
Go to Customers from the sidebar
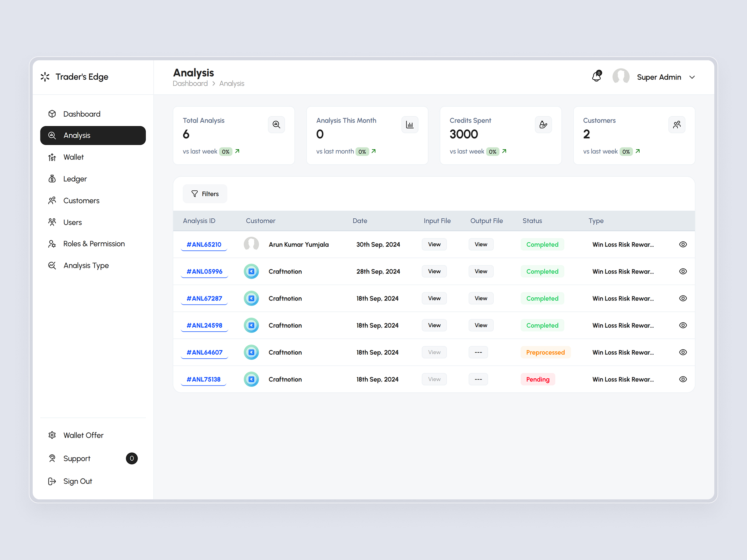81,200
